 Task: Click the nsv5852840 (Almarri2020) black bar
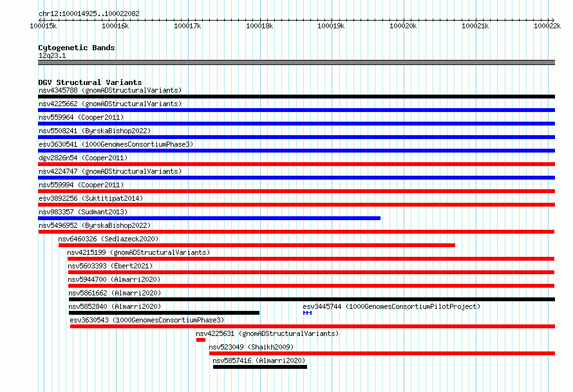tap(164, 313)
